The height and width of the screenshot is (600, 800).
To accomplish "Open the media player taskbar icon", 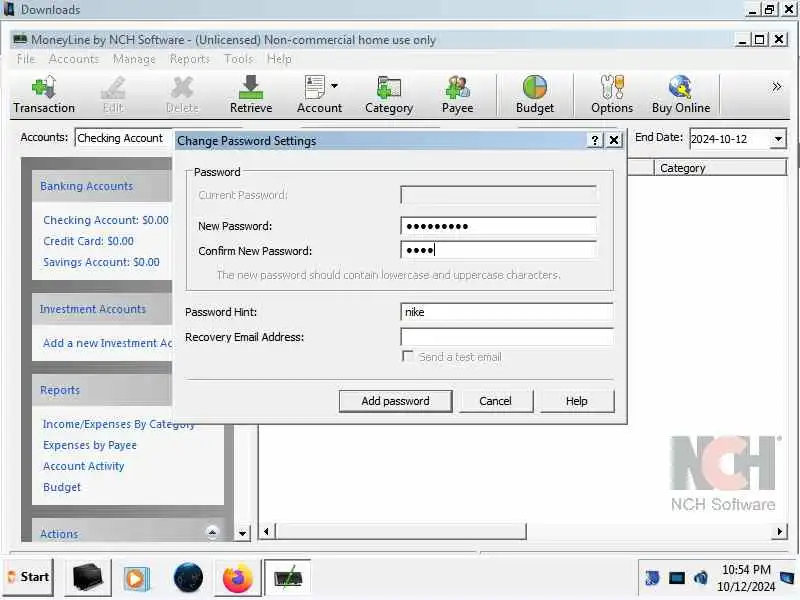I will coord(135,579).
